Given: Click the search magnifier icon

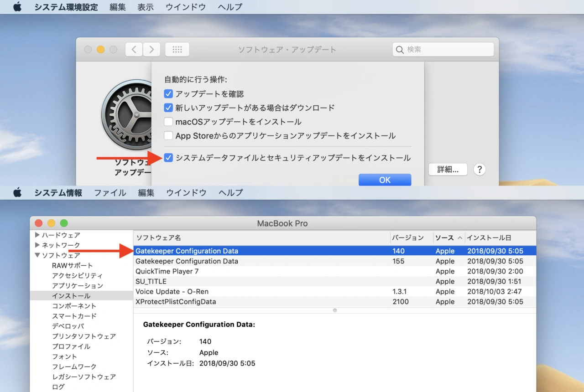Looking at the screenshot, I should click(x=400, y=50).
